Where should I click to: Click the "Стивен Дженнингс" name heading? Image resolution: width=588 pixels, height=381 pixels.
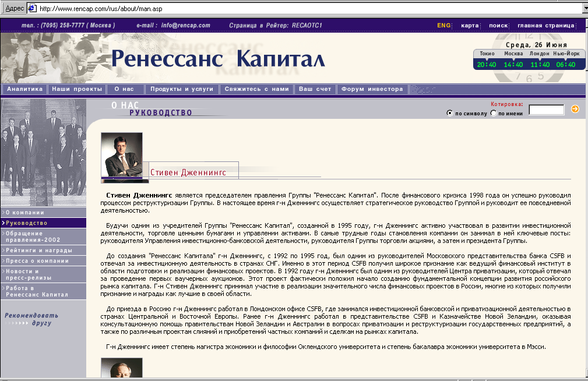click(x=188, y=172)
